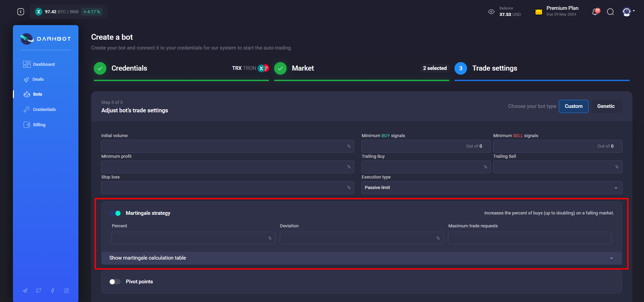Screen dimensions: 644x302
Task: Select the Genetic bot type
Action: (x=606, y=106)
